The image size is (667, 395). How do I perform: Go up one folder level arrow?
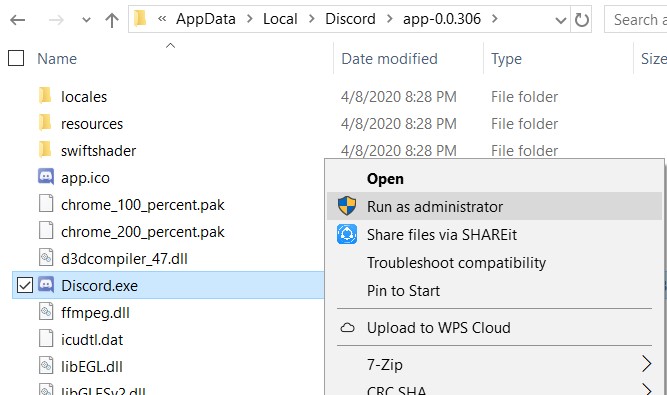[112, 20]
